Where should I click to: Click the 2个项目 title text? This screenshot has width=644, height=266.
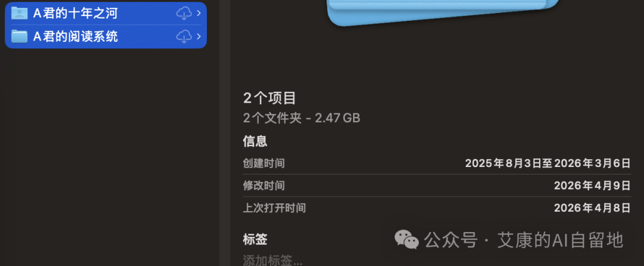click(270, 98)
